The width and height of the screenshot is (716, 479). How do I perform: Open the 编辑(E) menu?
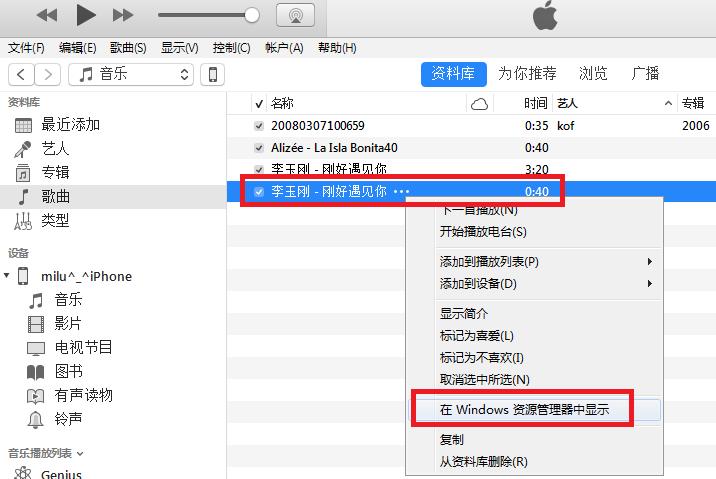click(77, 47)
